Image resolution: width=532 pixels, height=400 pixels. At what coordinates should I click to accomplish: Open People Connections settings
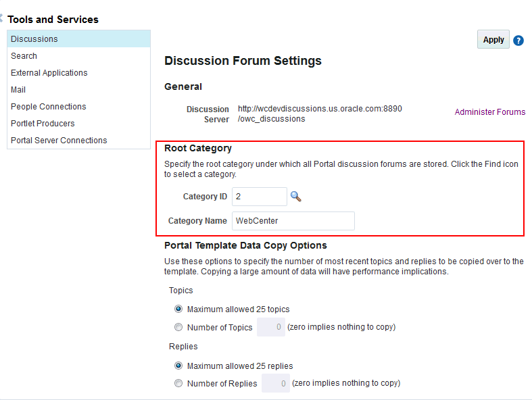(x=78, y=107)
